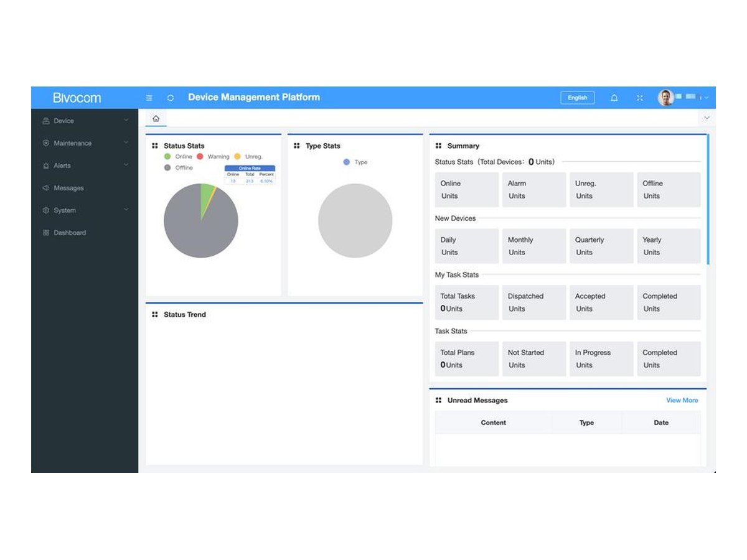Open the Alerts menu item
Screen dimensions: 747x560
tap(85, 166)
